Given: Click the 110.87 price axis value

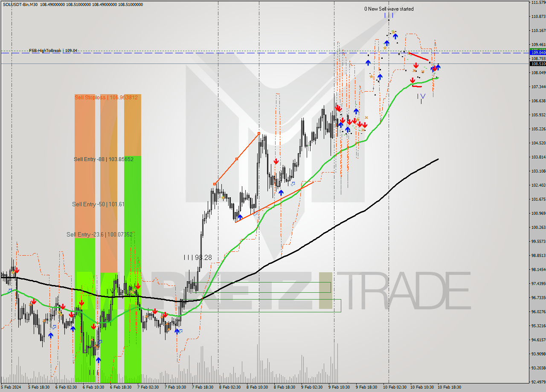Looking at the screenshot, I should tap(538, 17).
